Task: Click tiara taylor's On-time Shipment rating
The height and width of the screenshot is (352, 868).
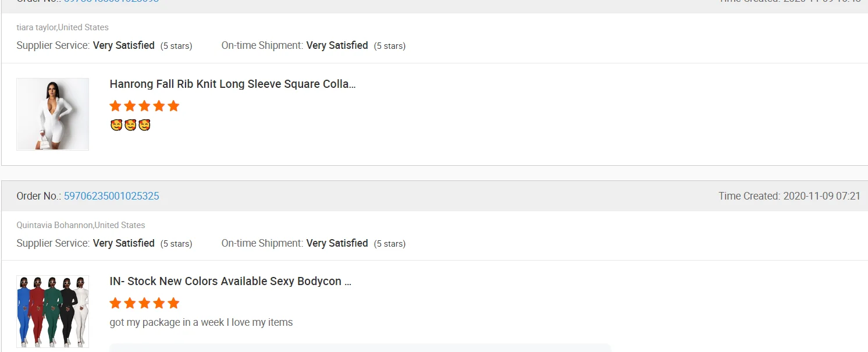Action: click(x=337, y=45)
